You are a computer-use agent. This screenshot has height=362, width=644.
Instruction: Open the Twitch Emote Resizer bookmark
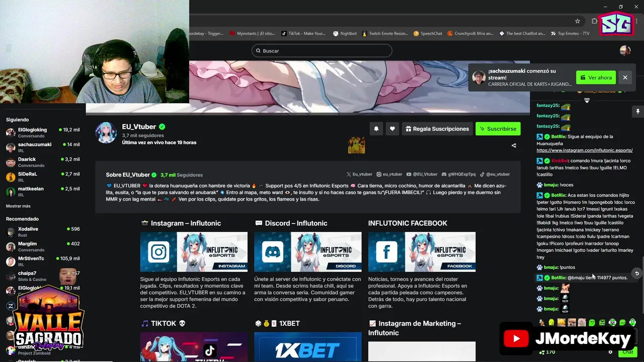[385, 34]
